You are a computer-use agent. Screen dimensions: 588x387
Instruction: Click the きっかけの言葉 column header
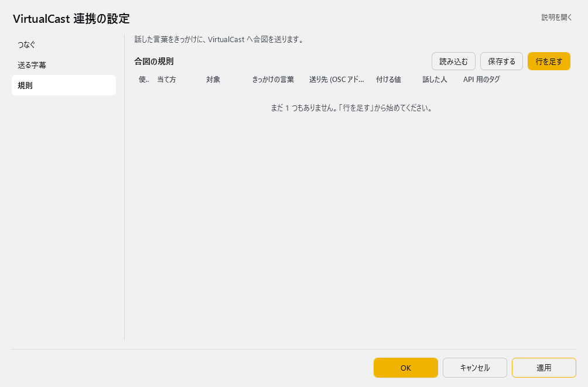click(273, 80)
